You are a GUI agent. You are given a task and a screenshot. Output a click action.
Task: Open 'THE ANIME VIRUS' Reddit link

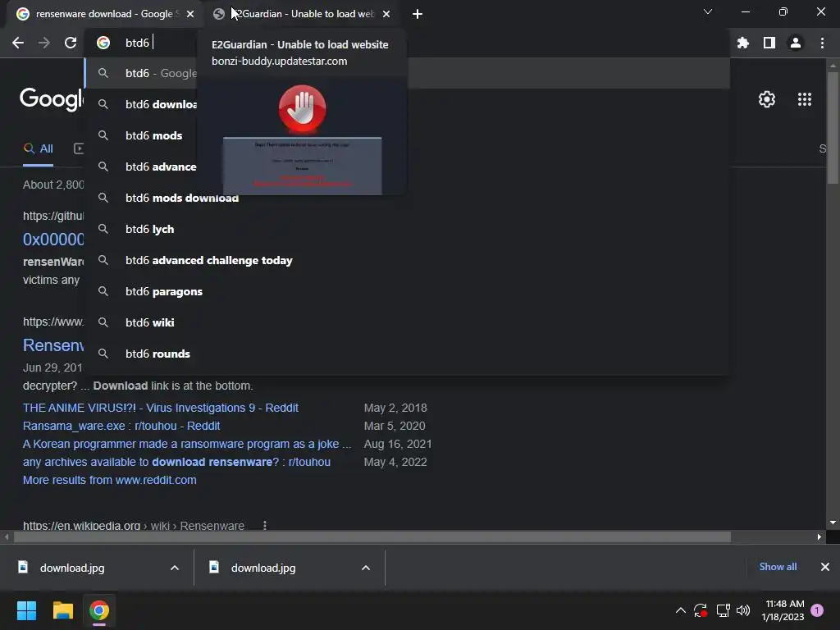click(x=160, y=408)
